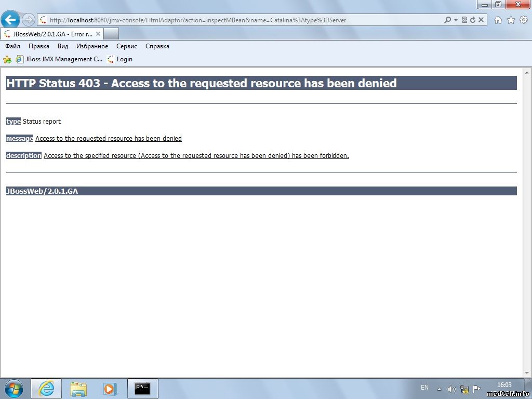The height and width of the screenshot is (399, 532).
Task: Click the Forward navigation arrow
Action: point(29,20)
